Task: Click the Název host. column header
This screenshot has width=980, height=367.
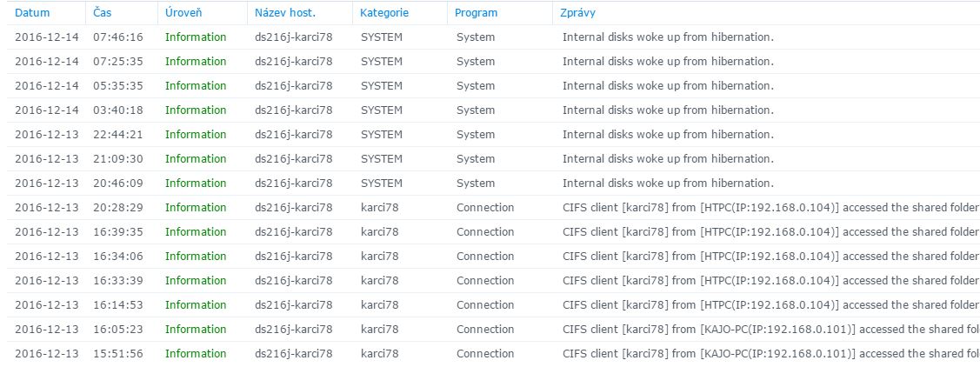Action: click(284, 13)
